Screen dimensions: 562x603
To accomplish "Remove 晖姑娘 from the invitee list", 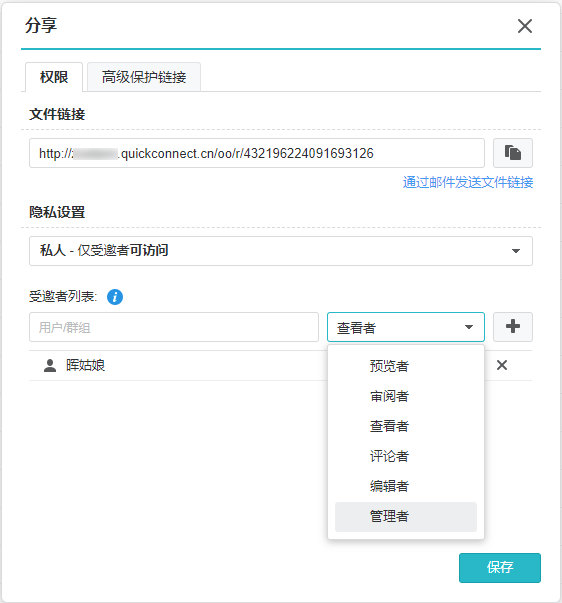I will (x=502, y=365).
